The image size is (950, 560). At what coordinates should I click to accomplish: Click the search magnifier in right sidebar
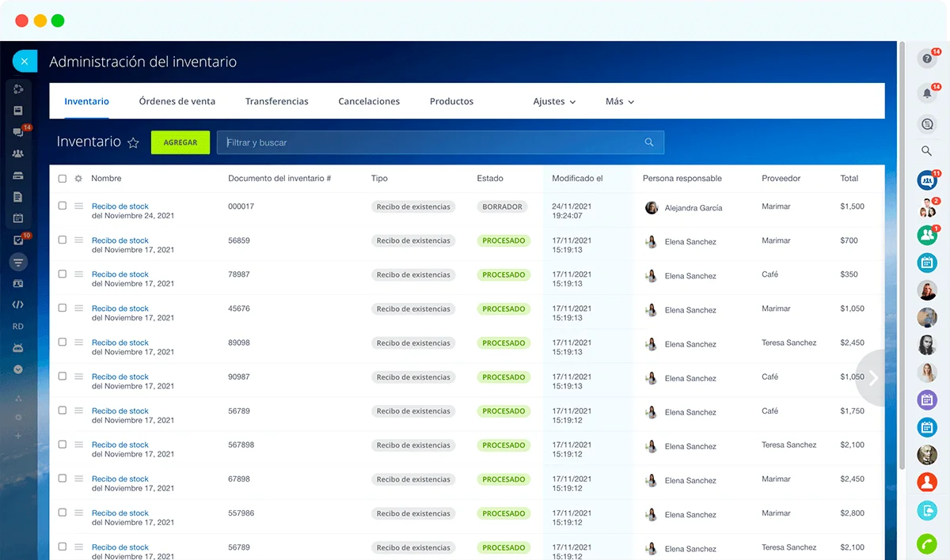[927, 151]
